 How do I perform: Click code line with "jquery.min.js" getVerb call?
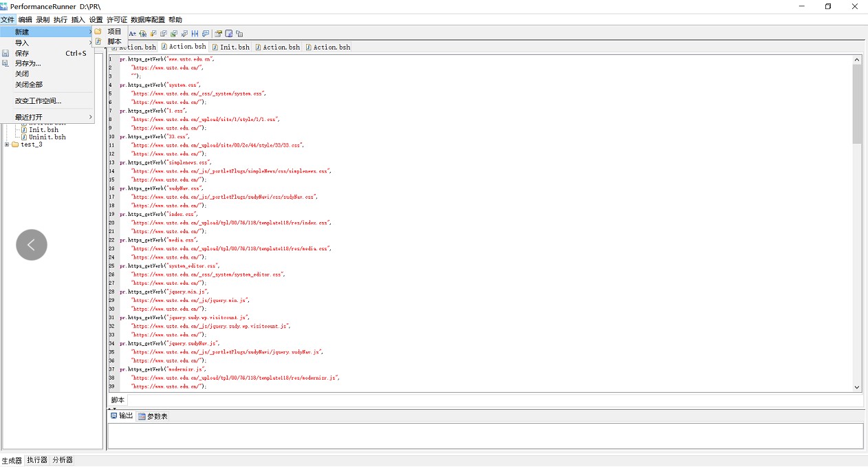click(x=164, y=292)
